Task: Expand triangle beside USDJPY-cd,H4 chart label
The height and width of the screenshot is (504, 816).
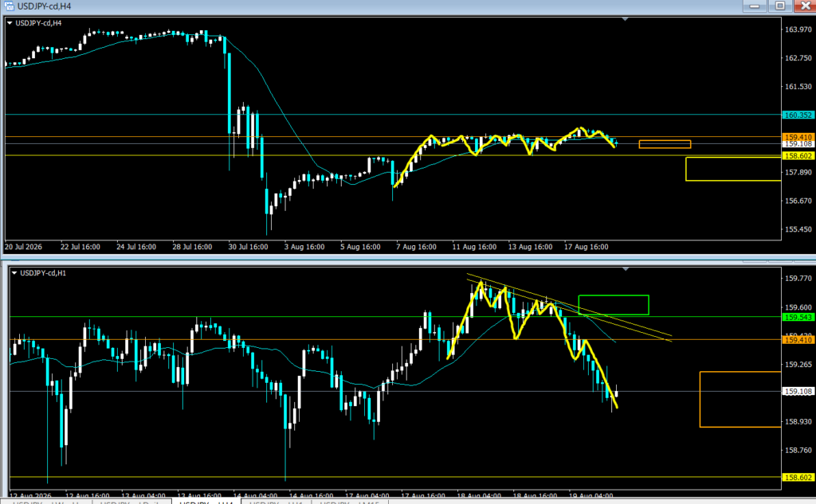Action: [x=10, y=23]
